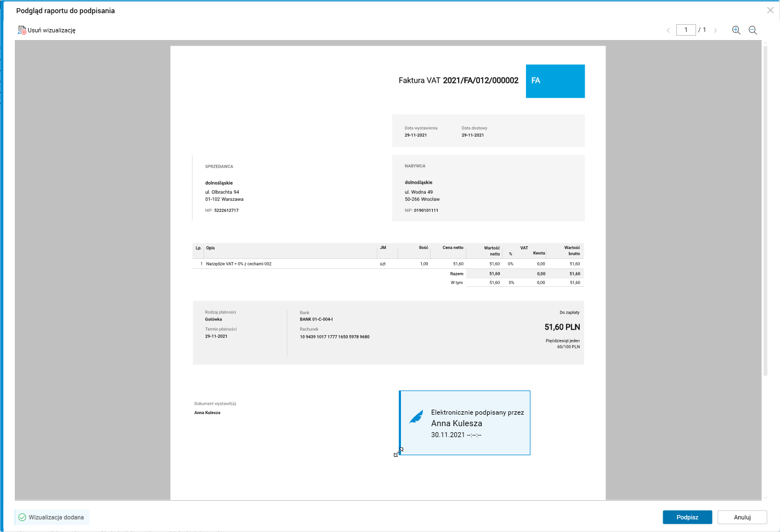Click the W tym row label

[457, 283]
